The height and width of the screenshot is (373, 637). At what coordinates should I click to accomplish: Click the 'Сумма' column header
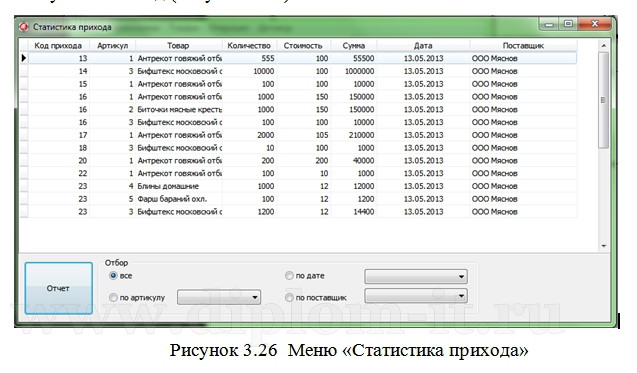pyautogui.click(x=354, y=46)
